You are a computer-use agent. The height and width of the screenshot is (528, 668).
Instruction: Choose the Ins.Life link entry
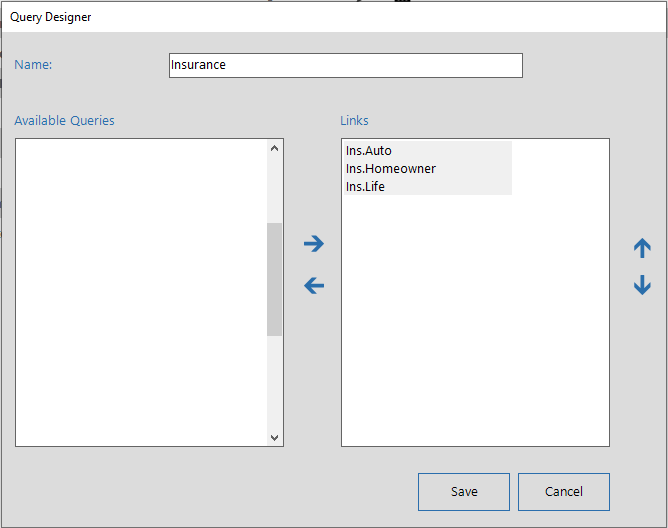point(366,187)
